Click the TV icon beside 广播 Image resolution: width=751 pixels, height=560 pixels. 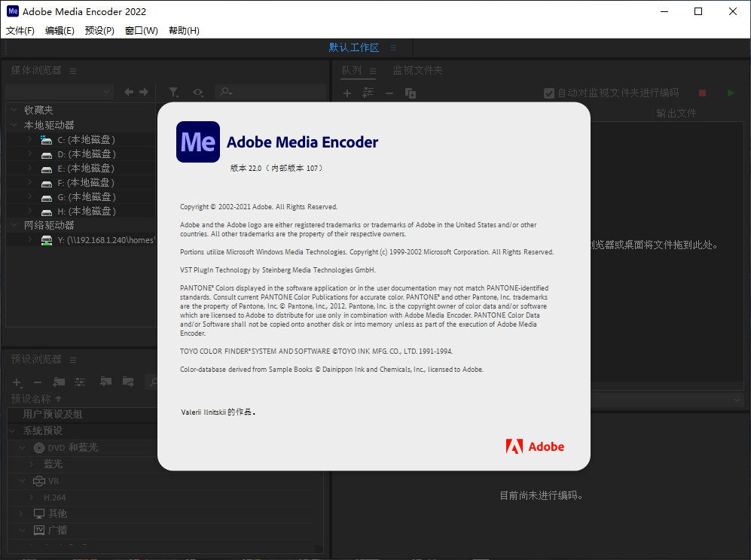[39, 531]
